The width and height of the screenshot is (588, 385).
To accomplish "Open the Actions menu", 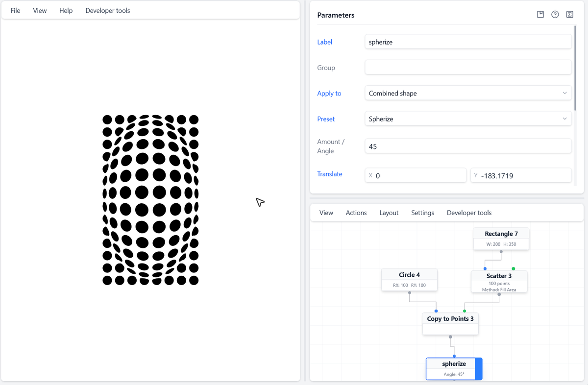I will (x=356, y=213).
